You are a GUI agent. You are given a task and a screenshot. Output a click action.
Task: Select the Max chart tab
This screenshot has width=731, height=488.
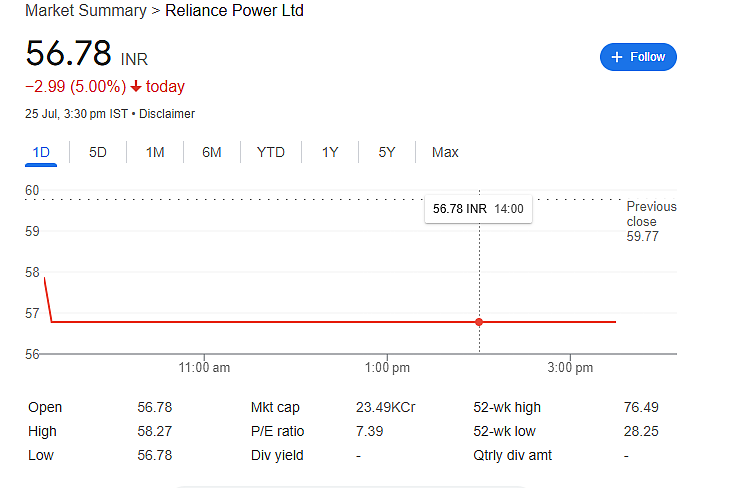(x=445, y=152)
